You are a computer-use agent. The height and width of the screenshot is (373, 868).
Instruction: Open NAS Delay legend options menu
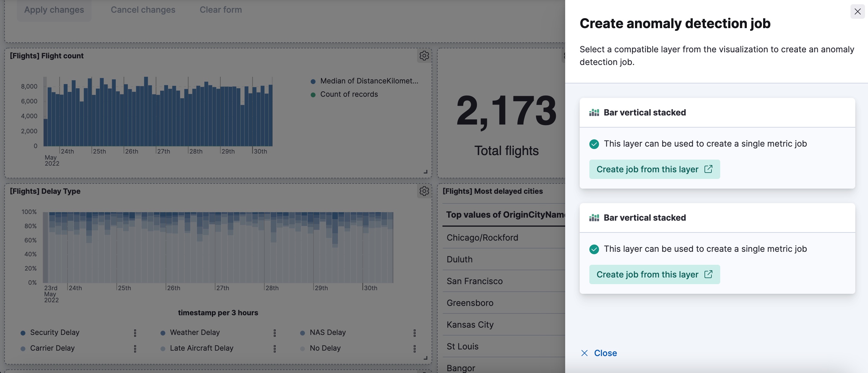coord(414,332)
